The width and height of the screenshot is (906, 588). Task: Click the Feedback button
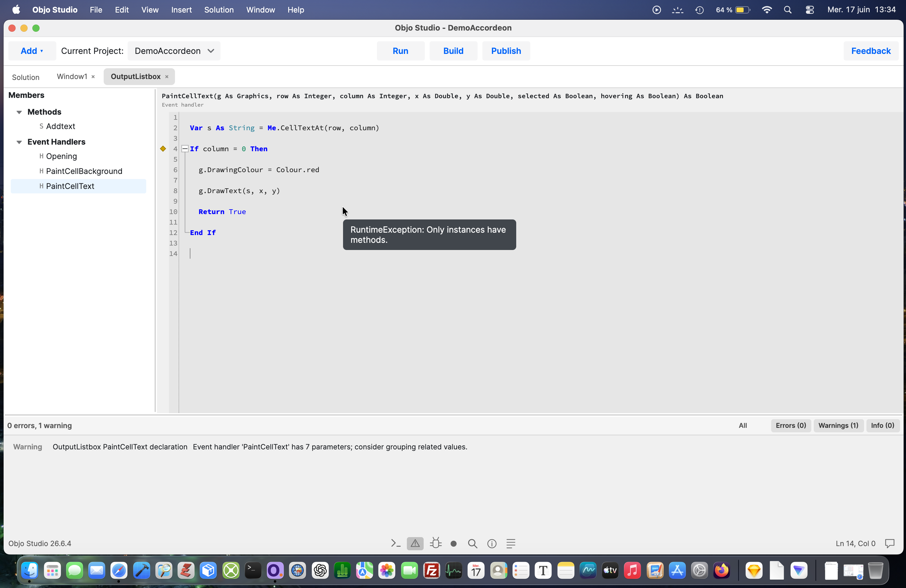tap(871, 51)
